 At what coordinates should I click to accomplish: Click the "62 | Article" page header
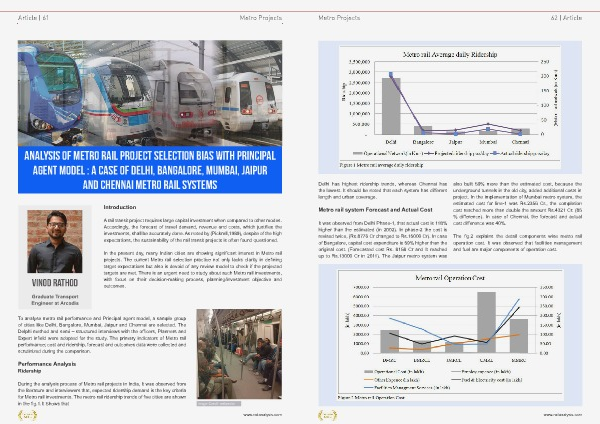[566, 18]
